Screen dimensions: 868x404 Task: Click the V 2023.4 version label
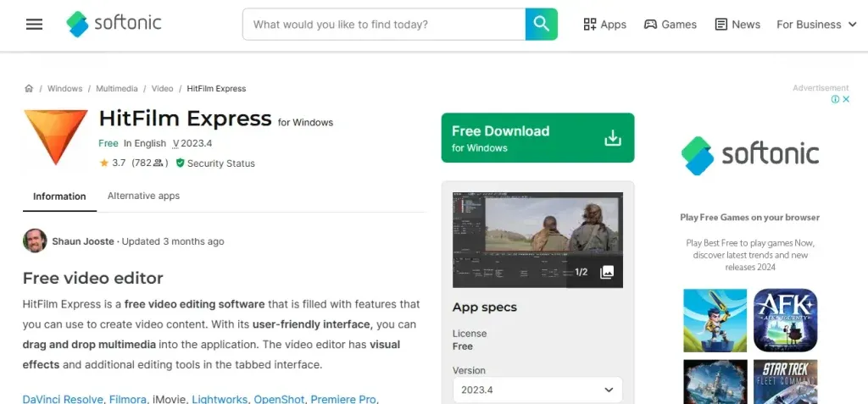[192, 143]
